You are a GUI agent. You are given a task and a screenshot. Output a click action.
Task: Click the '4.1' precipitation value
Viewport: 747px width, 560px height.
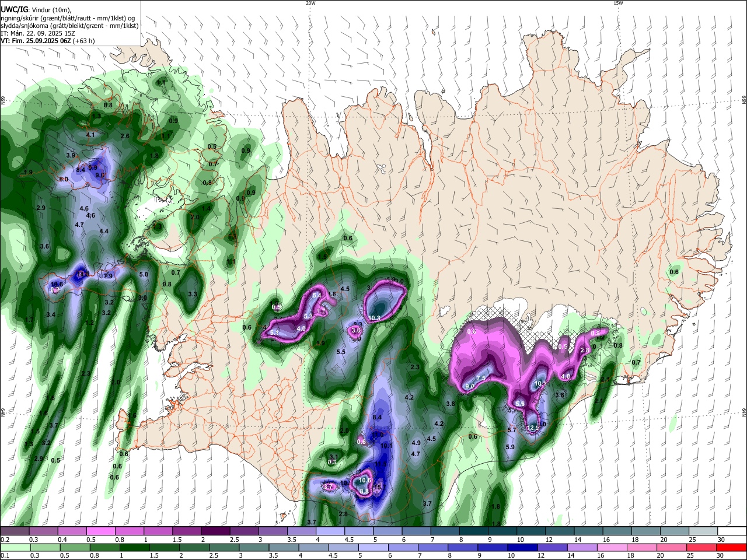tap(90, 135)
